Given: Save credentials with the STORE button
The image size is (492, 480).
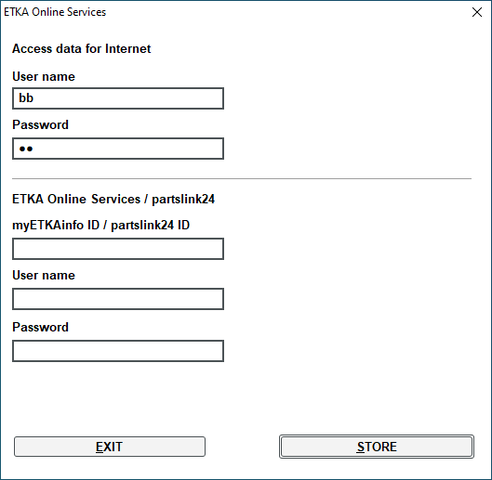Looking at the screenshot, I should pos(377,447).
